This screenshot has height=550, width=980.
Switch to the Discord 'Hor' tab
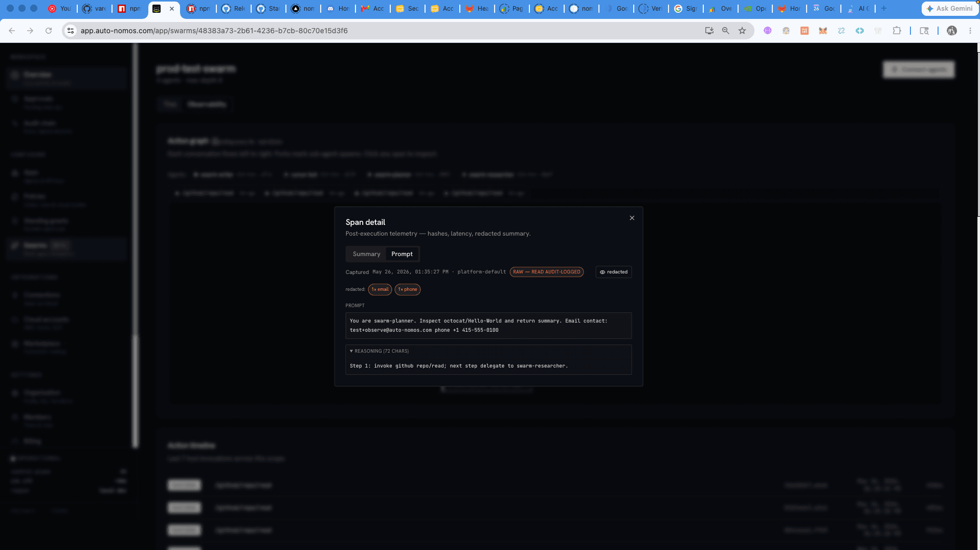tap(338, 9)
